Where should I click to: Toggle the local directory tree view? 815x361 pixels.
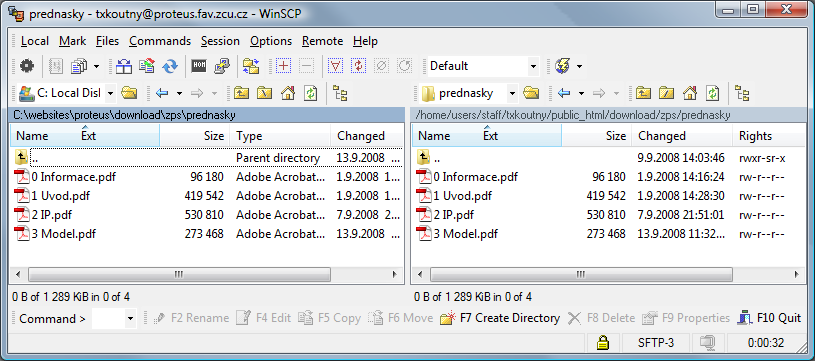point(340,93)
